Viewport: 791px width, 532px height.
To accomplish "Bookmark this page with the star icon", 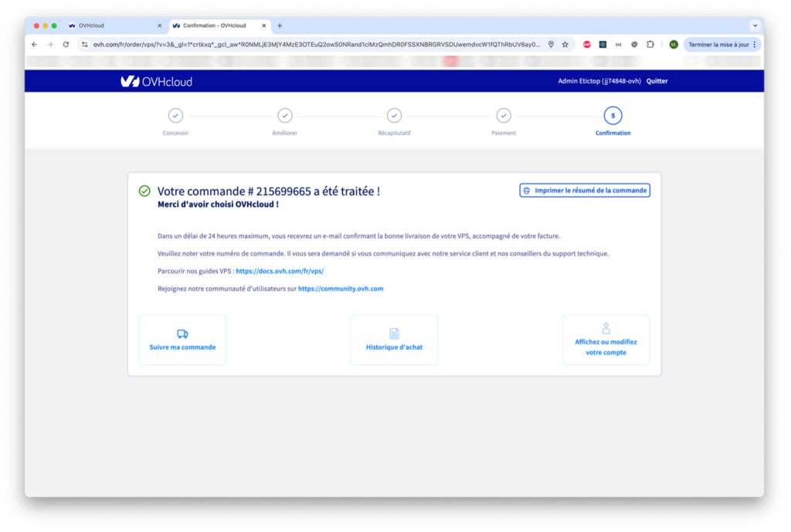I will tap(565, 44).
